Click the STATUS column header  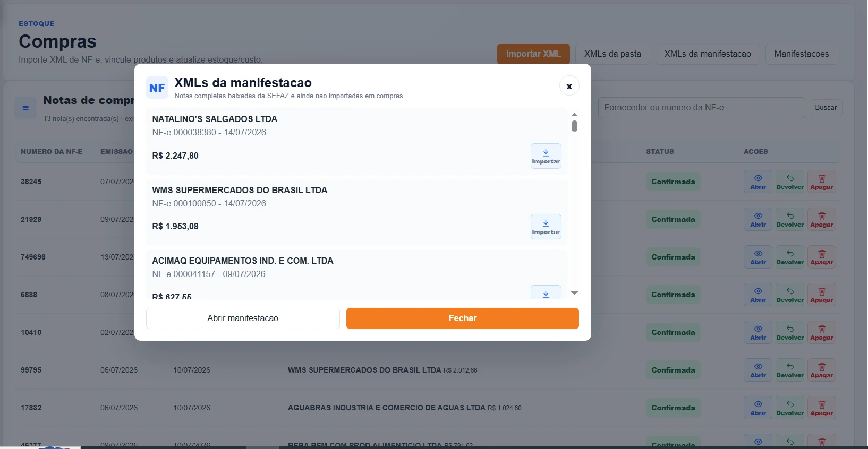[x=660, y=152]
